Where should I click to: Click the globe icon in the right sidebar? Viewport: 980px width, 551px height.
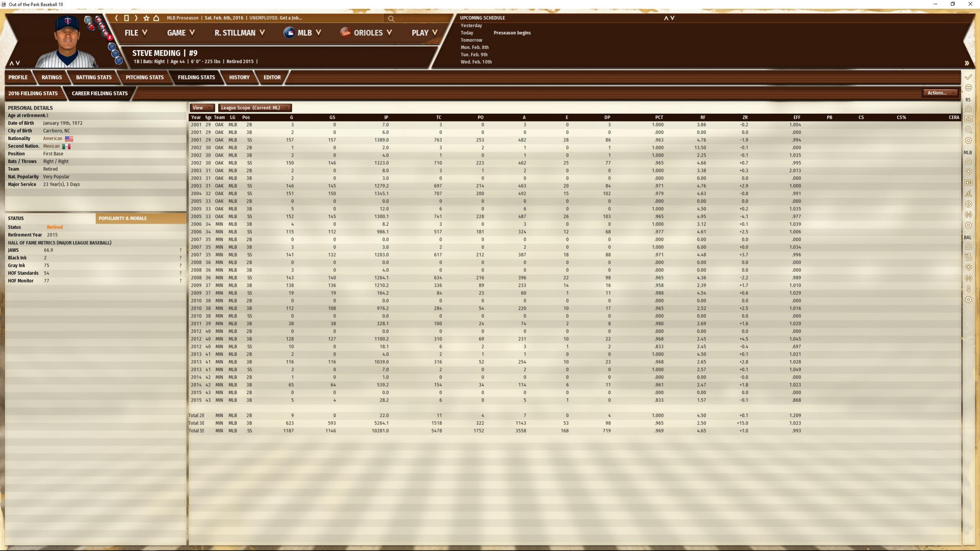pyautogui.click(x=969, y=88)
